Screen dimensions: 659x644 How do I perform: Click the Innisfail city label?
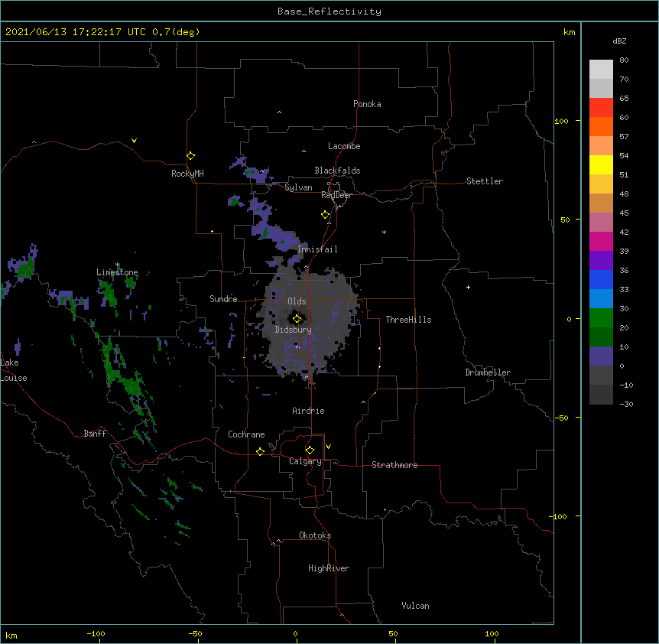coord(317,249)
